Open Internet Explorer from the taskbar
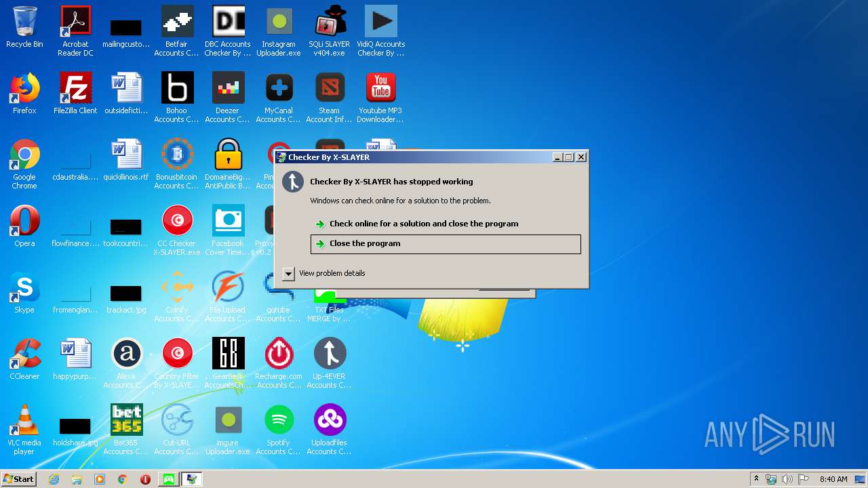868x488 pixels. pyautogui.click(x=54, y=479)
